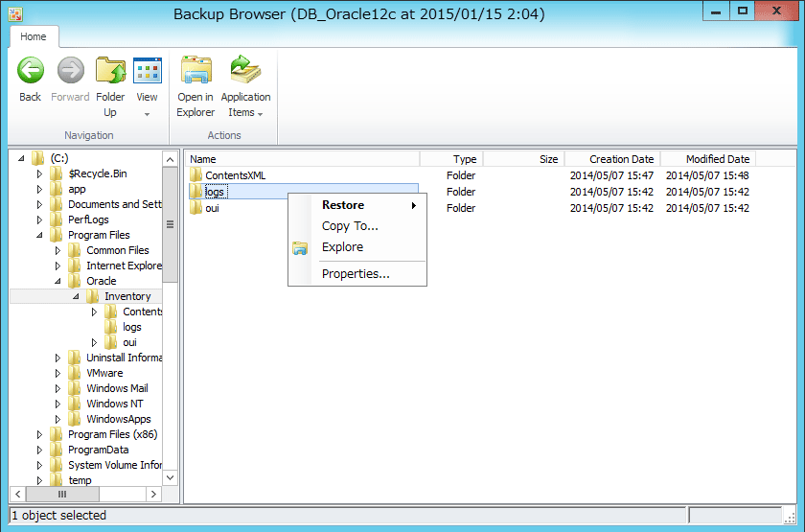Viewport: 805px width, 532px height.
Task: Click the Oracle folder icon in tree
Action: click(75, 281)
